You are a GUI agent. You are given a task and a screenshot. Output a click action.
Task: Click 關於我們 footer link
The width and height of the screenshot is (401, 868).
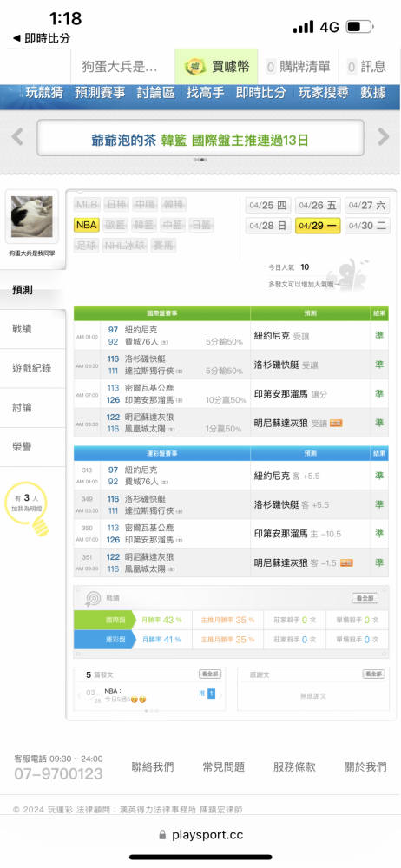tap(365, 767)
